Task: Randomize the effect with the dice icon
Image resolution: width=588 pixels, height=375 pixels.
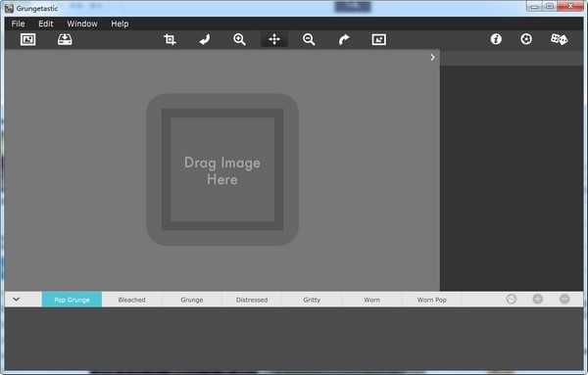Action: [560, 39]
